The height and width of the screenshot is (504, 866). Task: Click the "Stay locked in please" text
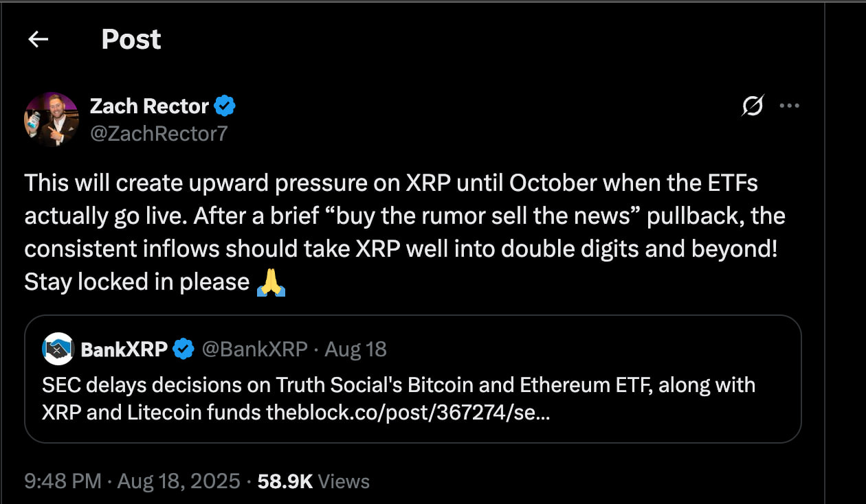click(137, 282)
